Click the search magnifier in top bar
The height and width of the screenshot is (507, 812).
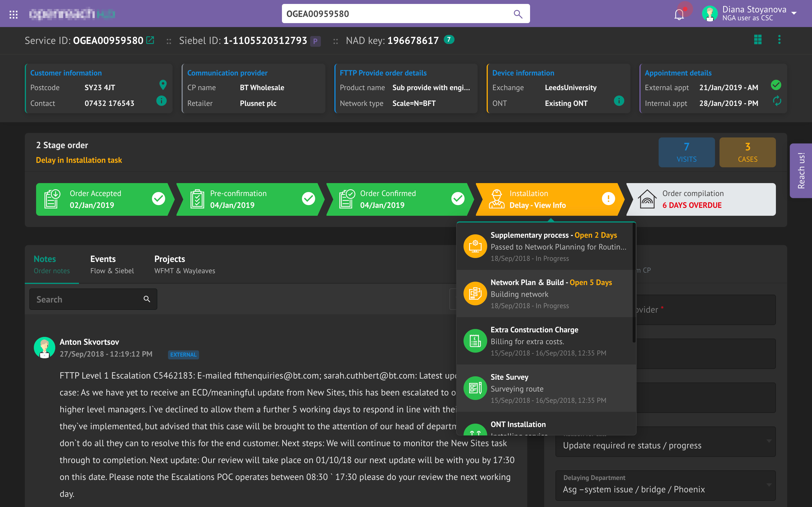click(x=518, y=14)
